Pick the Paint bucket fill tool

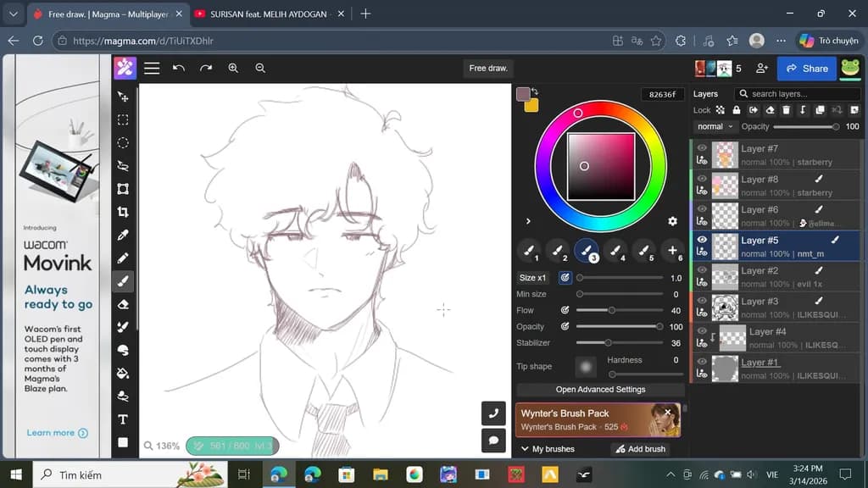[123, 374]
